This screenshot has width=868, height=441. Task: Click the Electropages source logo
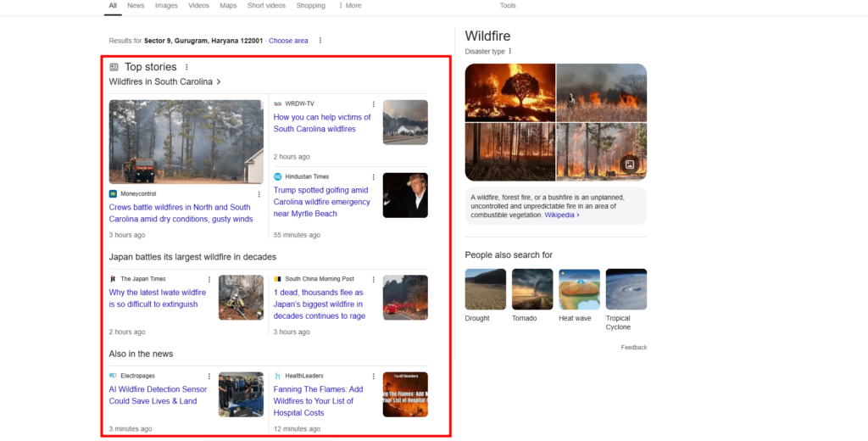(x=113, y=376)
